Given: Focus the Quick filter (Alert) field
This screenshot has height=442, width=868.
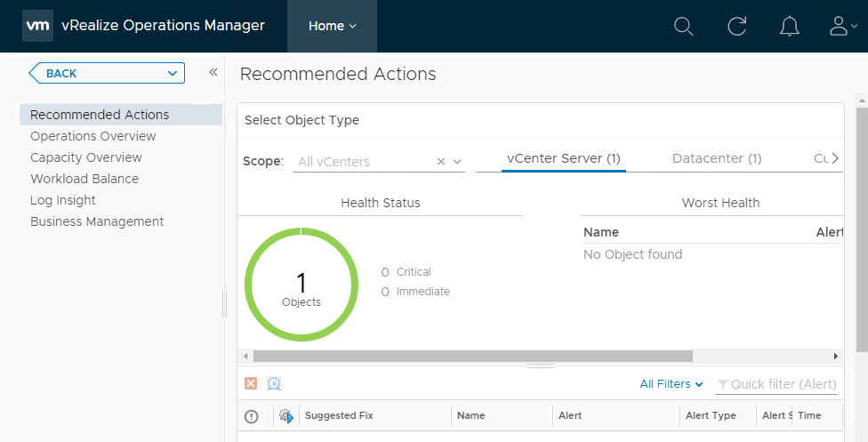Looking at the screenshot, I should 783,384.
